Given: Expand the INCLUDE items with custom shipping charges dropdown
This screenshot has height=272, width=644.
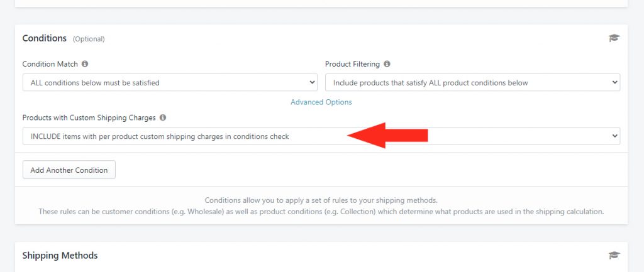Looking at the screenshot, I should (321, 136).
